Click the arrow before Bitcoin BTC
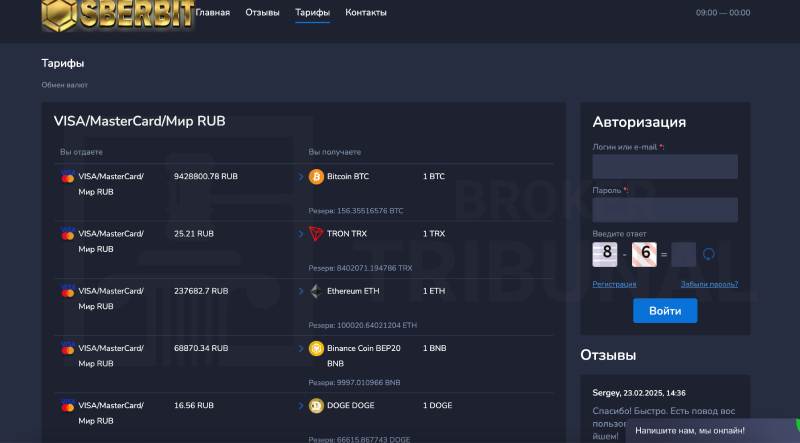The image size is (800, 443). click(x=301, y=177)
